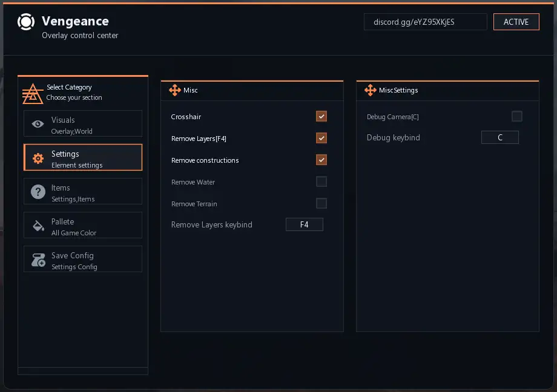Click the Remove Terrain label

(194, 204)
